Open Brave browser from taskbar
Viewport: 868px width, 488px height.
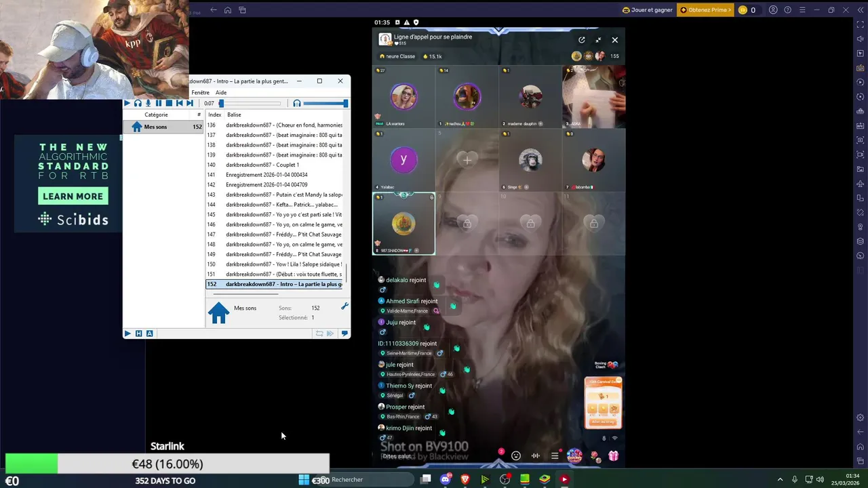[465, 479]
